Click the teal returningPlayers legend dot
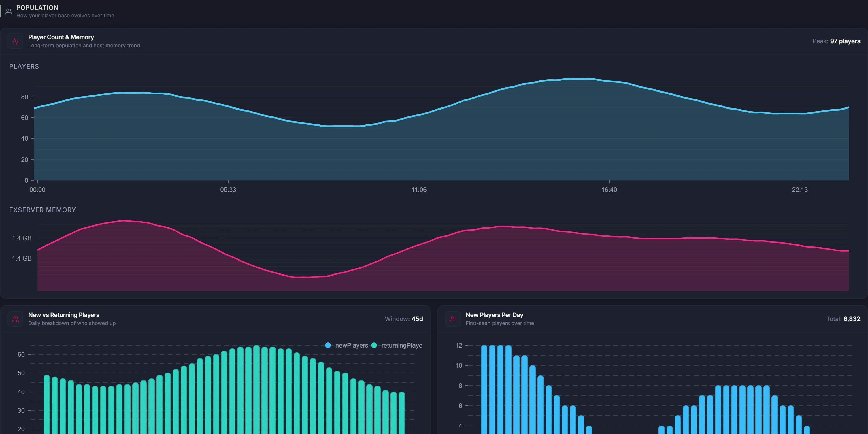The width and height of the screenshot is (868, 434). 374,345
